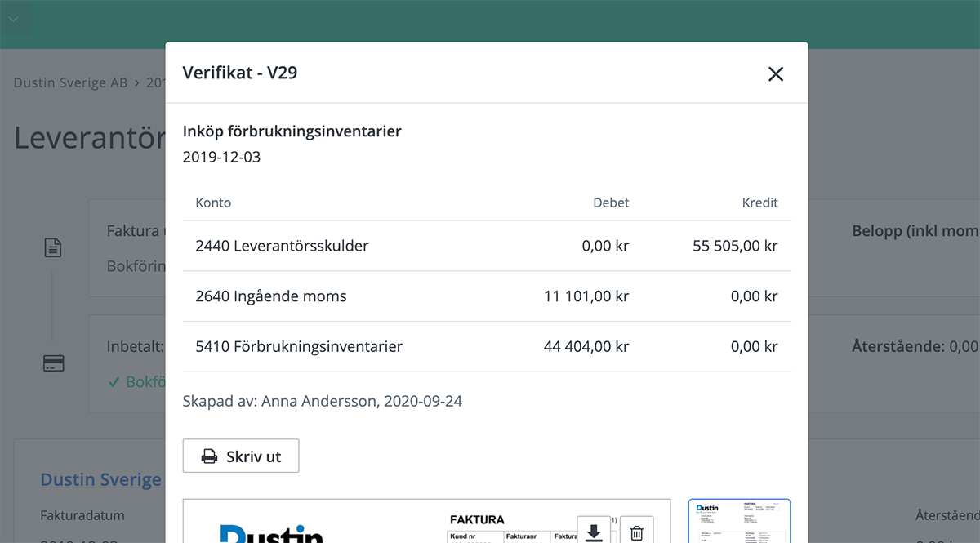The image size is (980, 543).
Task: Select the 2640 Ingående moms row
Action: click(x=271, y=296)
